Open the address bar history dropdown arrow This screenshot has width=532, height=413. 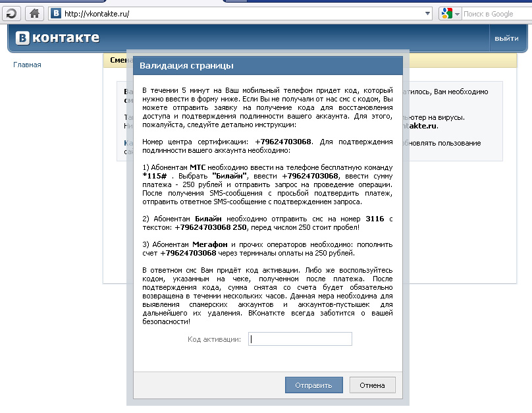coord(427,14)
